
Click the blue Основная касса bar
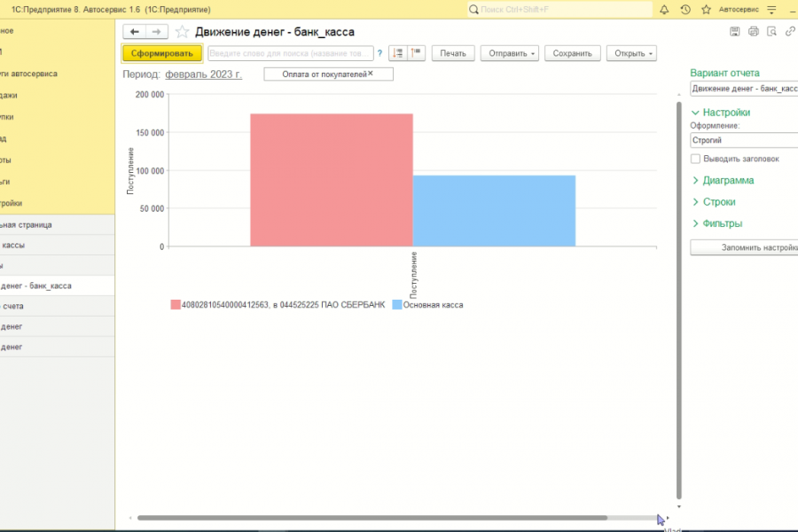494,211
